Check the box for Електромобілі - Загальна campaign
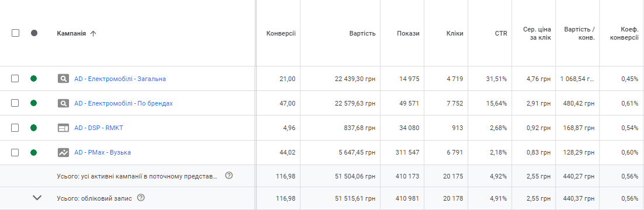This screenshot has height=210, width=644. point(15,79)
